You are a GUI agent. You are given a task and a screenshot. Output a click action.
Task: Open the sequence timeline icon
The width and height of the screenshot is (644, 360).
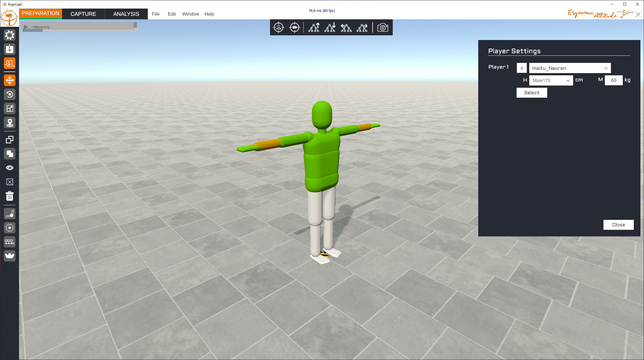[10, 242]
